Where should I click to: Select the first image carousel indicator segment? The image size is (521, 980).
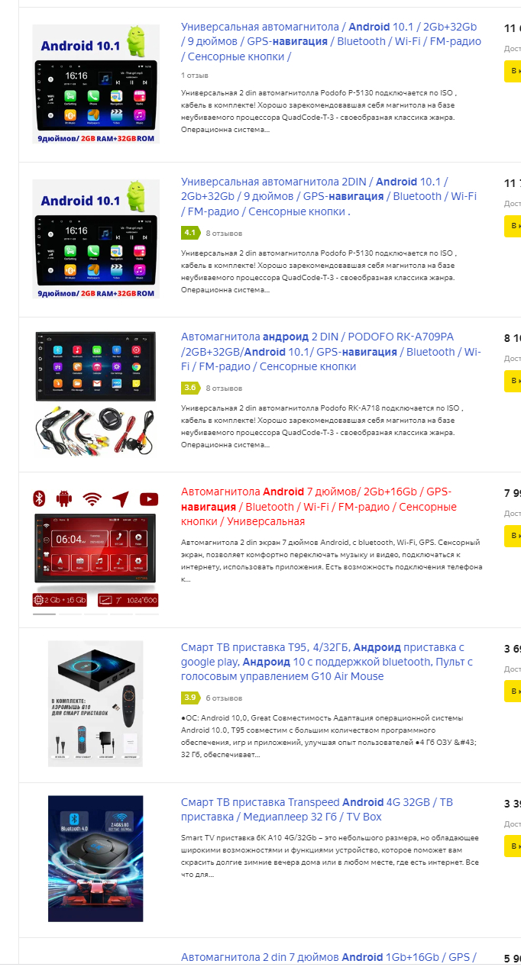[x=44, y=613]
